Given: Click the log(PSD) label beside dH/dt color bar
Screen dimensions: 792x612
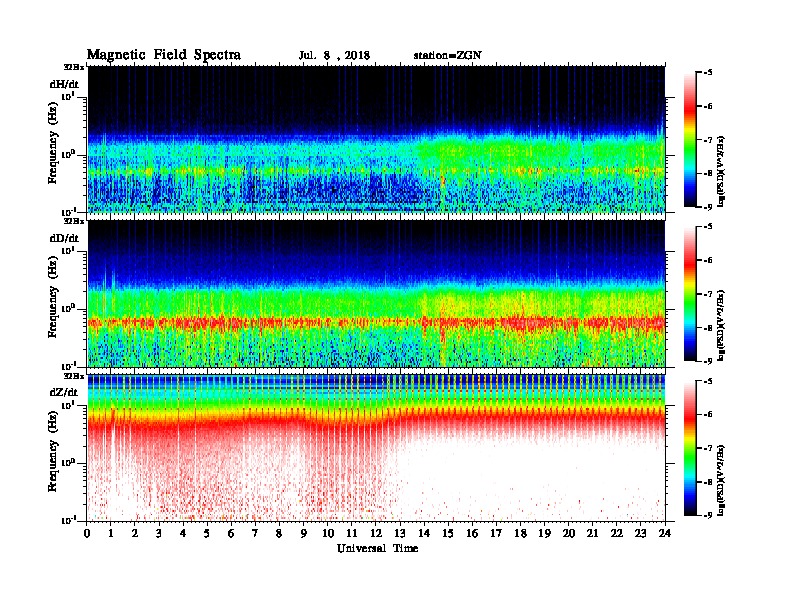Looking at the screenshot, I should click(721, 171).
